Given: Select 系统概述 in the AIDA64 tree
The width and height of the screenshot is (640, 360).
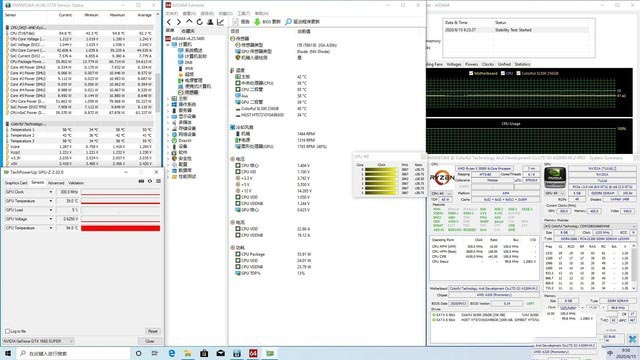Looking at the screenshot, I should pyautogui.click(x=190, y=50).
